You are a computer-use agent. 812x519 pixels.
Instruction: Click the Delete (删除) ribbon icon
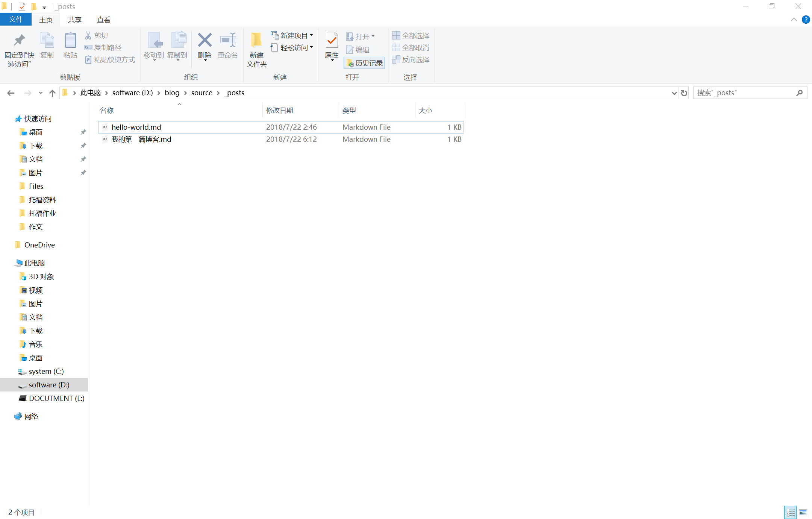tap(205, 41)
